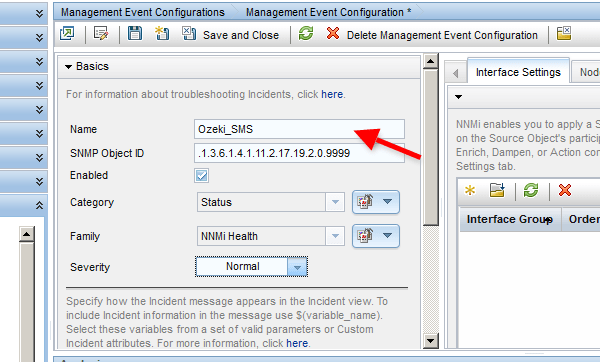Click the edit form pencil icon
Screen dimensions: 600x362
point(101,34)
